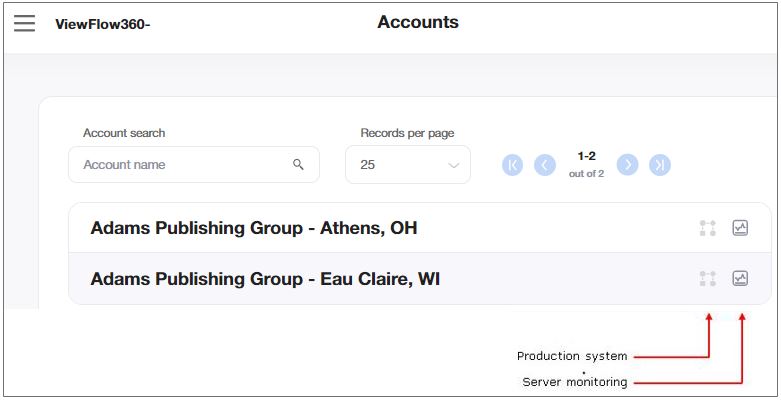Click the Server monitoring annotation label
Image resolution: width=781 pixels, height=400 pixels.
[x=575, y=382]
